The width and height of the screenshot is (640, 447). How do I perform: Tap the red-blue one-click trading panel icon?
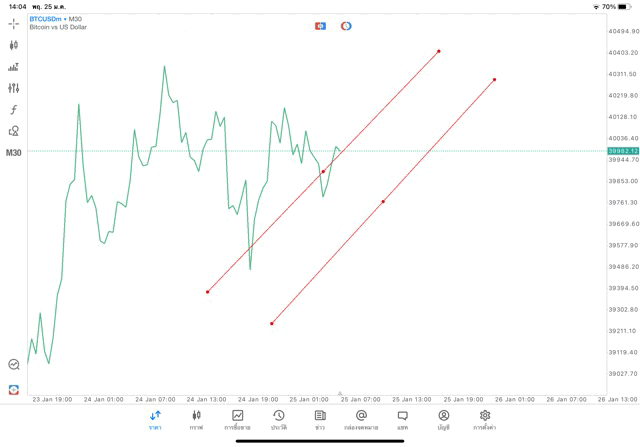coord(321,25)
